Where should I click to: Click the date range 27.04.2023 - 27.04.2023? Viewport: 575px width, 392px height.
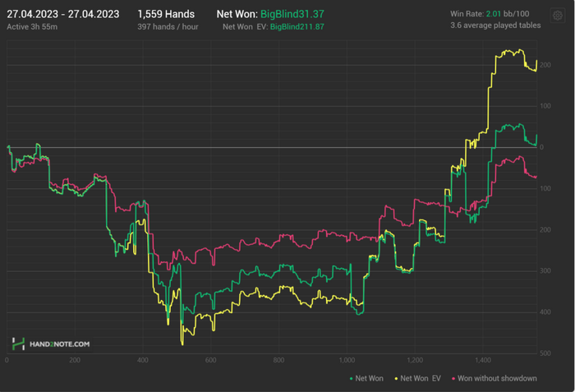coord(63,14)
